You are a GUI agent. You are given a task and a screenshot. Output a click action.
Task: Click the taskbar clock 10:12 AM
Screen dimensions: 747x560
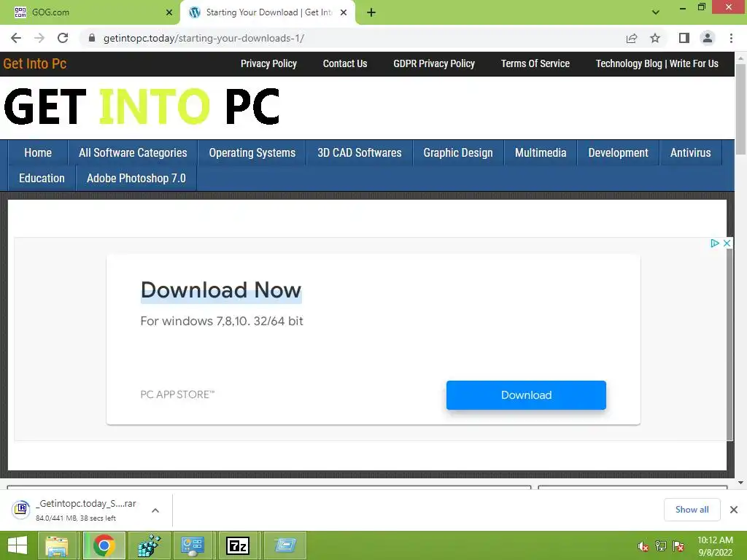715,540
